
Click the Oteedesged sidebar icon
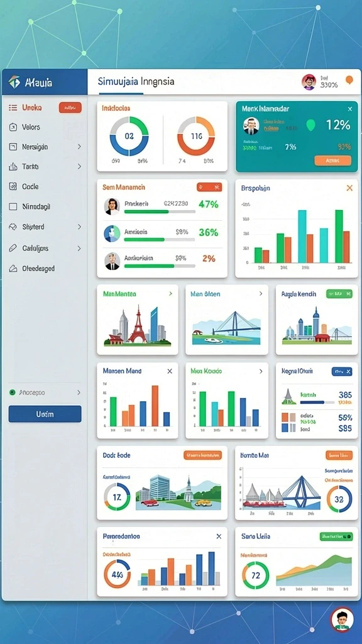pyautogui.click(x=13, y=269)
